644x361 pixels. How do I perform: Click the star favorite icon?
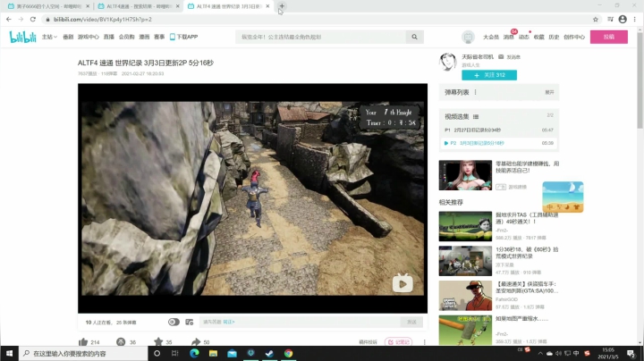point(158,341)
